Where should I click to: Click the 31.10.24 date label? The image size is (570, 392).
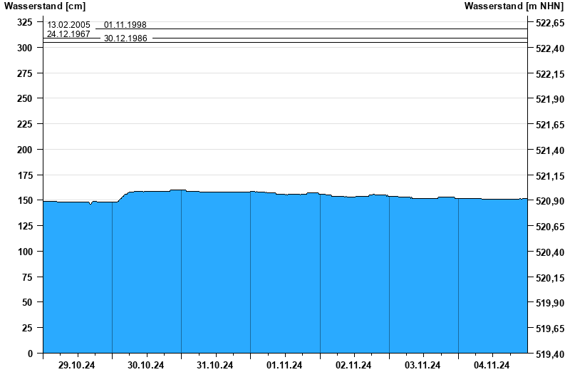coord(215,366)
